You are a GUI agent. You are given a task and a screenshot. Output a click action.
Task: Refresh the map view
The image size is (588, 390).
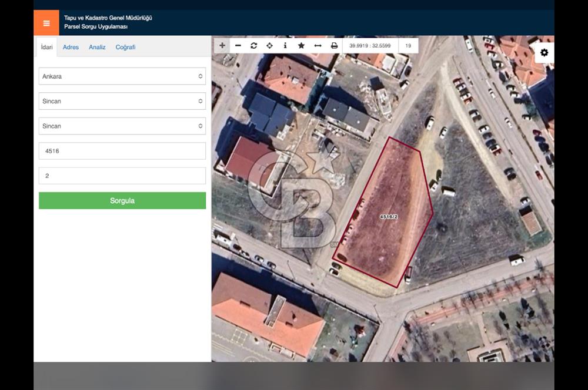[254, 46]
